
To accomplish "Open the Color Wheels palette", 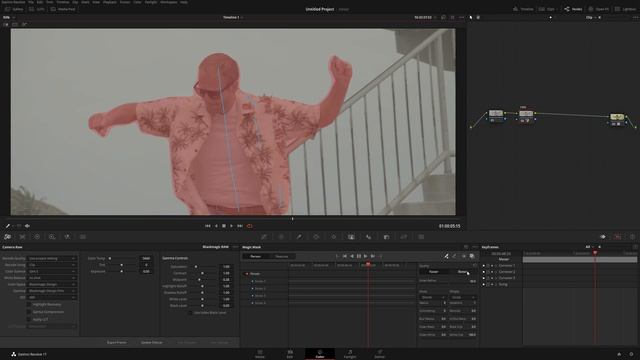I will 37,237.
